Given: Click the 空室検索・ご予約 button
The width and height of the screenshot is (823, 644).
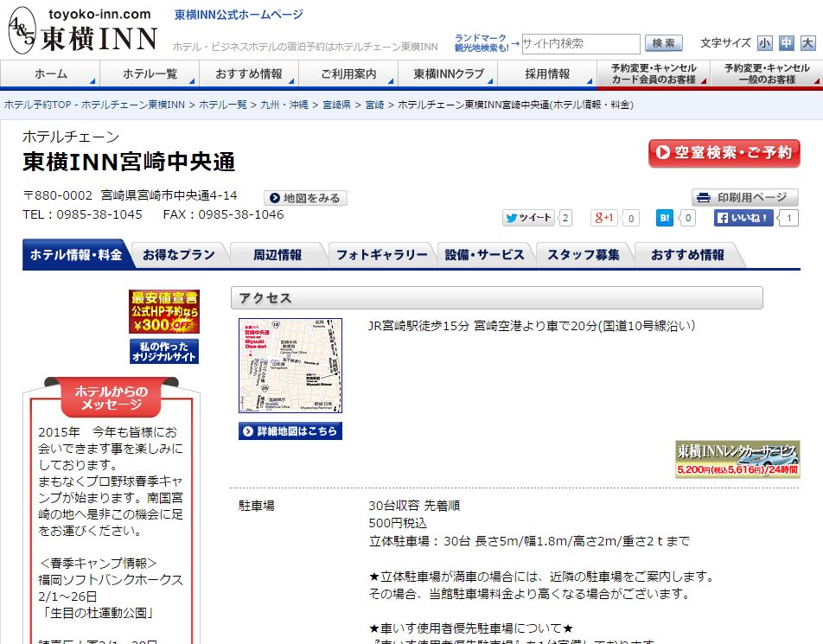Looking at the screenshot, I should [x=724, y=153].
